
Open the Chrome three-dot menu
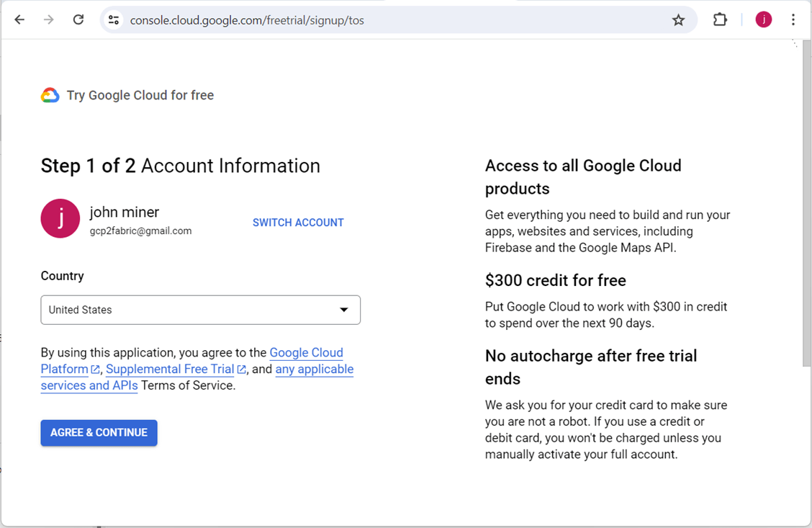[x=793, y=20]
